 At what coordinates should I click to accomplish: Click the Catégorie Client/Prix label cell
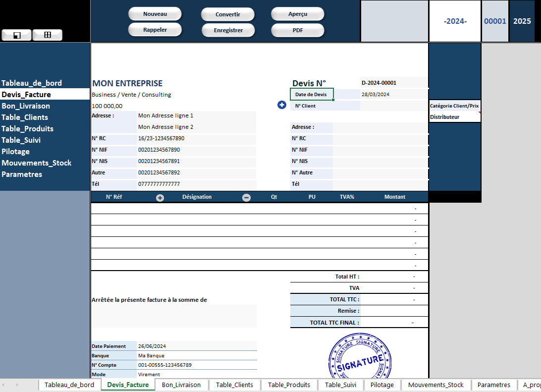tap(455, 106)
